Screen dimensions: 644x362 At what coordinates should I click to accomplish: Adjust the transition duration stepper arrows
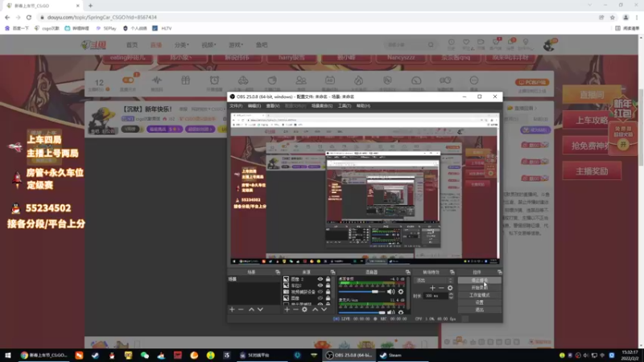click(x=451, y=295)
